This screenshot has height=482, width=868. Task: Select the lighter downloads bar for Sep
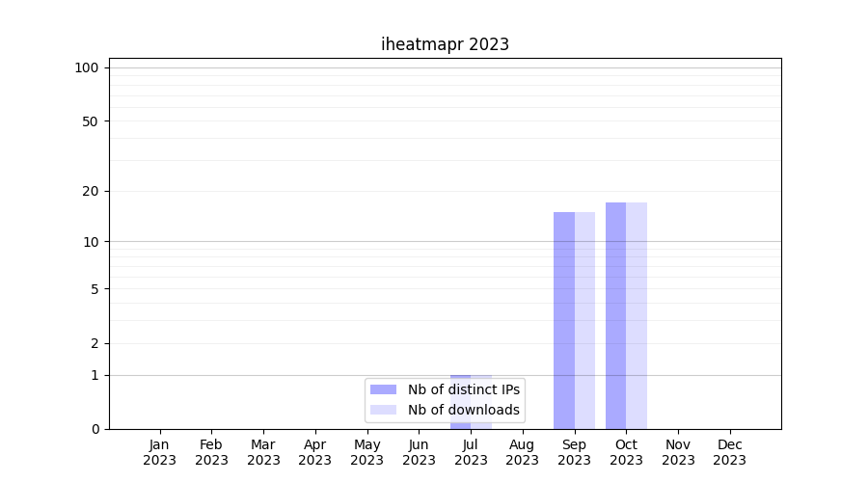point(584,320)
